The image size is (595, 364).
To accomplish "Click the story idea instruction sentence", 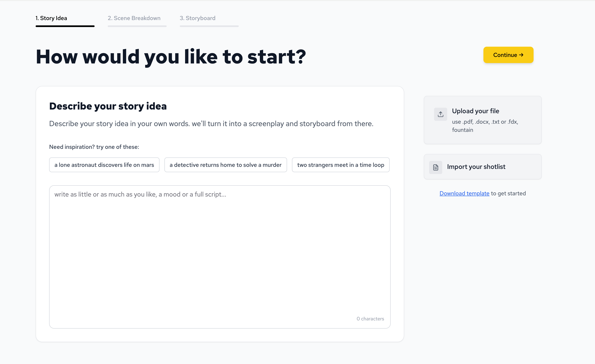I will 211,123.
